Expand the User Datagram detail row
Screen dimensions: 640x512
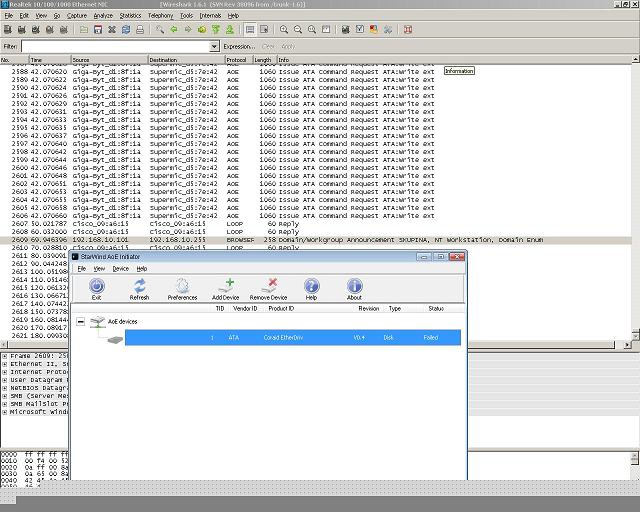(4, 380)
